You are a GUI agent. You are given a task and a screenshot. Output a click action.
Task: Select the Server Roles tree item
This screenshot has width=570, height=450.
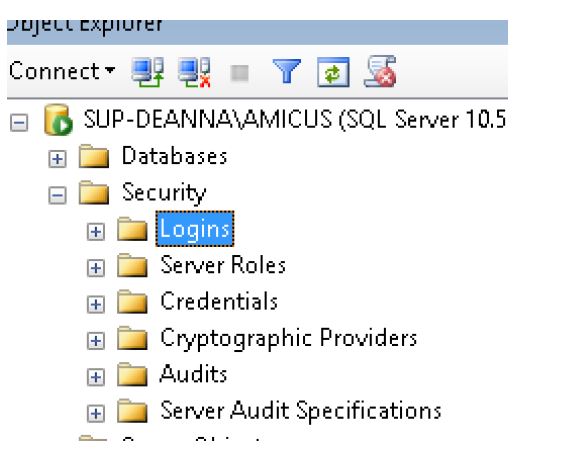pos(223,265)
